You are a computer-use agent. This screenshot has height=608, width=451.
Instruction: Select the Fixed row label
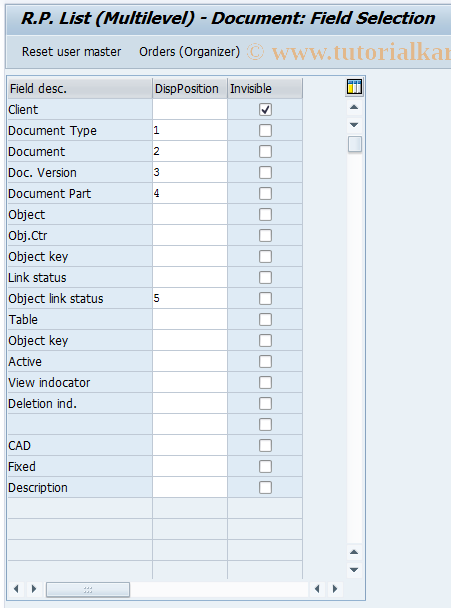click(x=22, y=466)
